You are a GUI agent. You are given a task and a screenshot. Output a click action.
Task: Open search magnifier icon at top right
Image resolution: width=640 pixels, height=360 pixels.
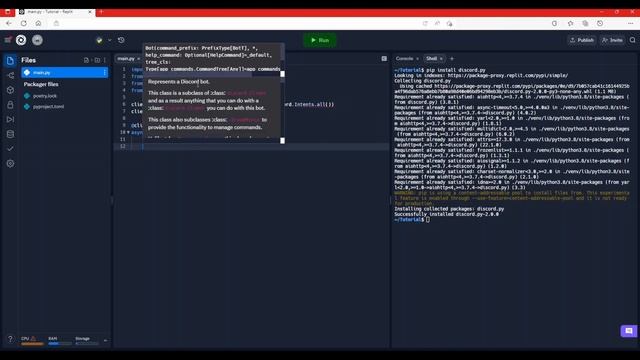point(632,40)
